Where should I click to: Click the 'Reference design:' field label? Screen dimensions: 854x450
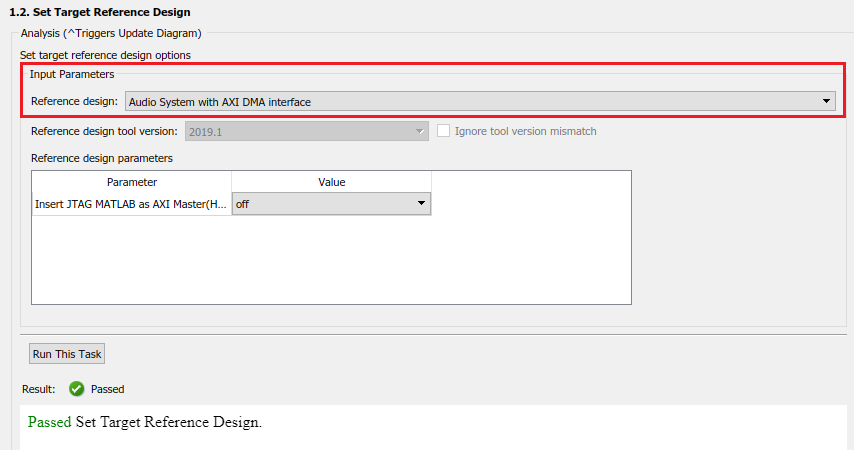74,101
